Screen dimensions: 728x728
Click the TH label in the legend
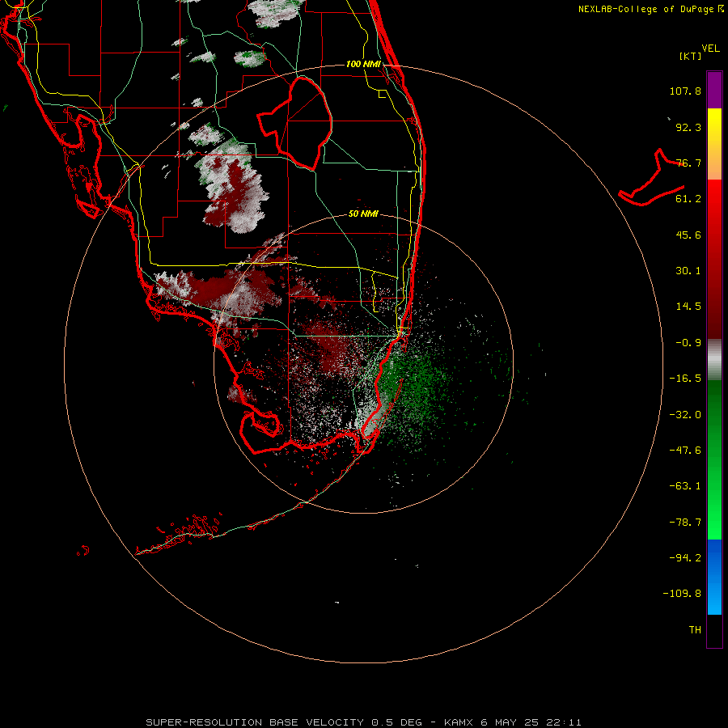[x=695, y=630]
